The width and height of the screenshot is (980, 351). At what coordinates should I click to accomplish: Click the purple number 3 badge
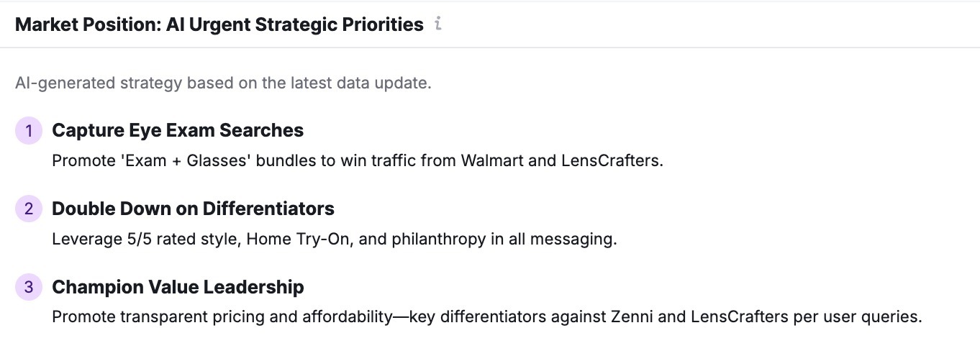pos(29,288)
